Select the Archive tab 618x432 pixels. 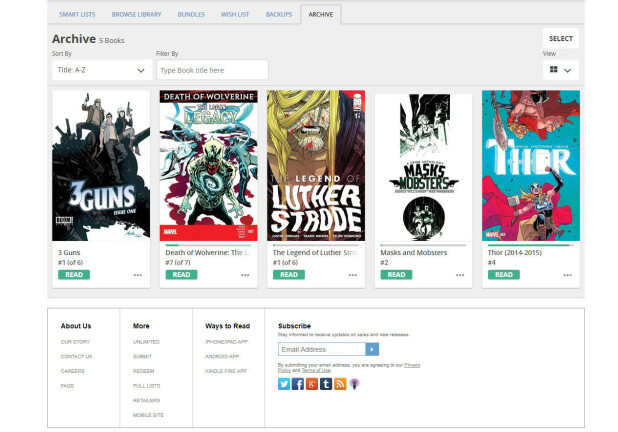(x=321, y=15)
